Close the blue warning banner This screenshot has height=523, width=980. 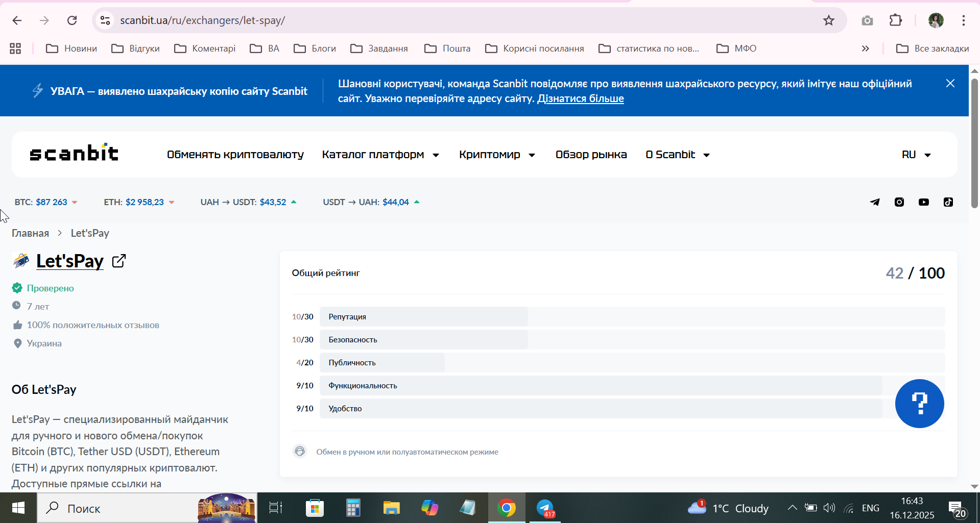(x=950, y=83)
